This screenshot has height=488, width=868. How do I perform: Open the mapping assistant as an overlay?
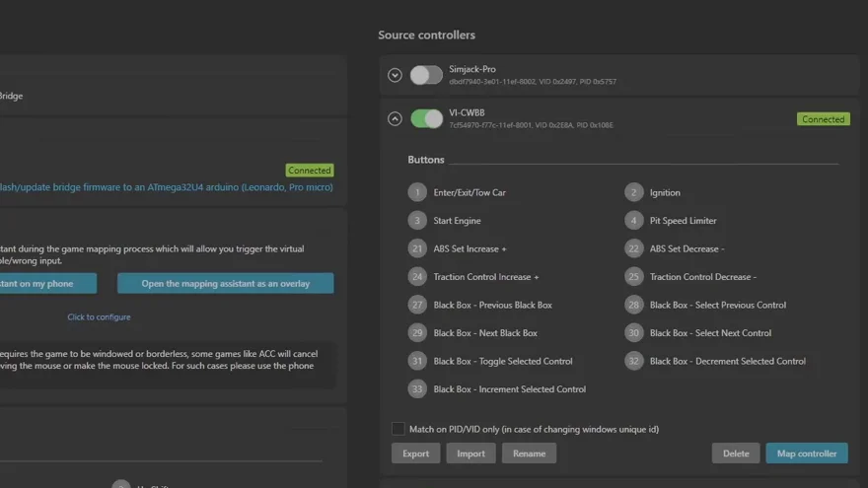pyautogui.click(x=225, y=283)
